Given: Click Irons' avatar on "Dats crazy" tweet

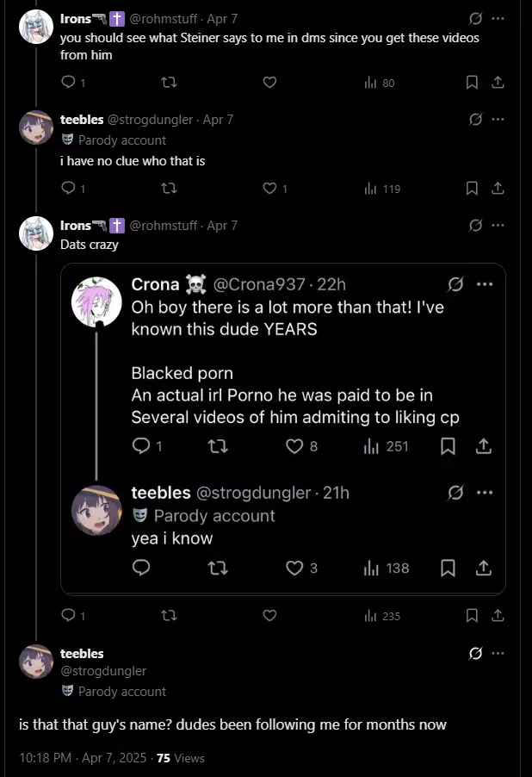Looking at the screenshot, I should tap(36, 233).
